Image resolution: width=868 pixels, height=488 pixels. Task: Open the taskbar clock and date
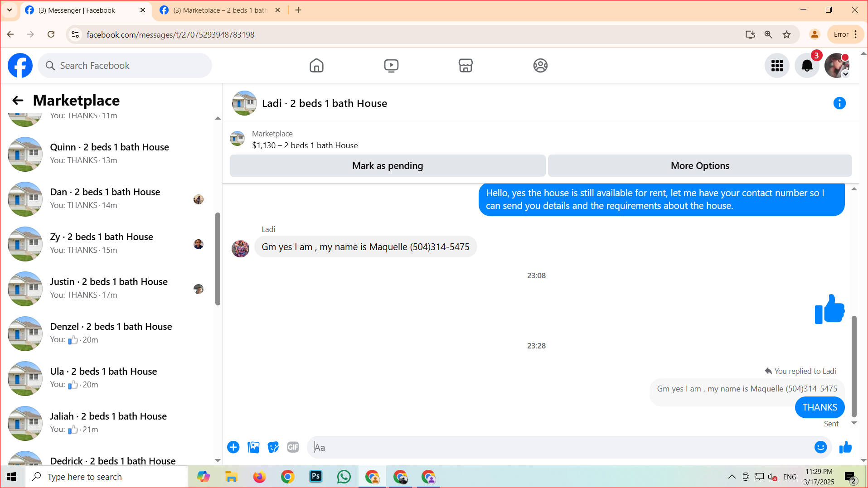[x=819, y=477]
